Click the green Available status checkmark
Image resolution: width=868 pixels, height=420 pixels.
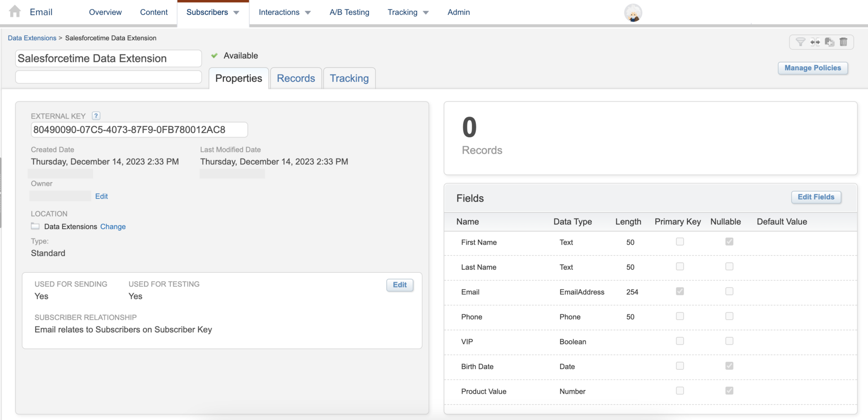pyautogui.click(x=214, y=55)
